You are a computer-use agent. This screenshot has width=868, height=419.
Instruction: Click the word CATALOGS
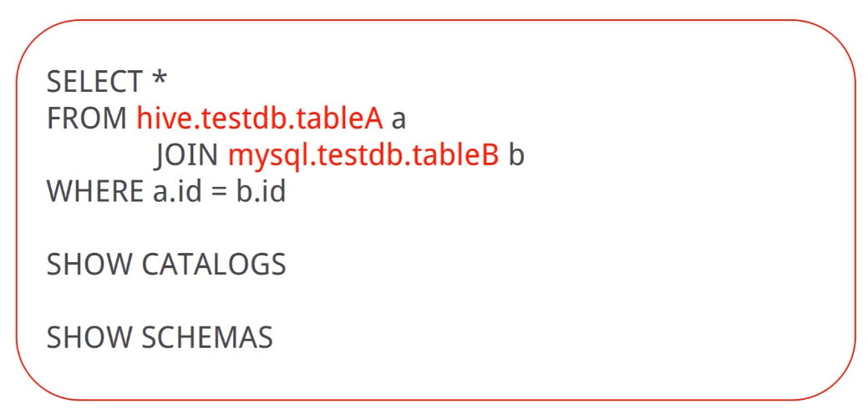(x=214, y=265)
